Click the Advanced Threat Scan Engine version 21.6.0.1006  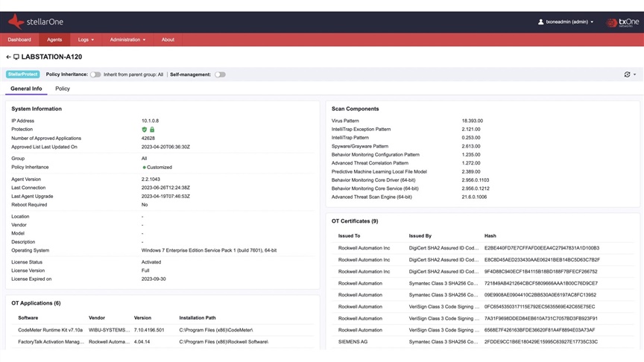[474, 197]
